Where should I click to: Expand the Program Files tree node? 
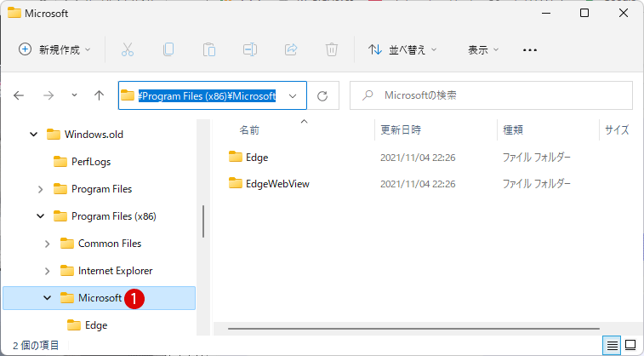tap(40, 189)
